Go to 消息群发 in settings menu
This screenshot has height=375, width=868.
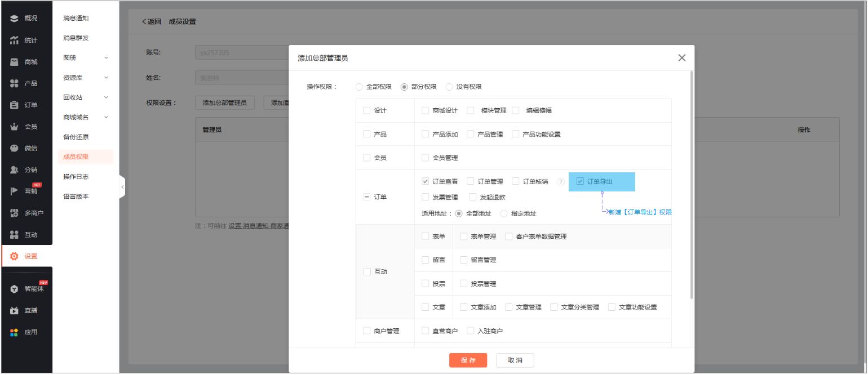pyautogui.click(x=76, y=38)
